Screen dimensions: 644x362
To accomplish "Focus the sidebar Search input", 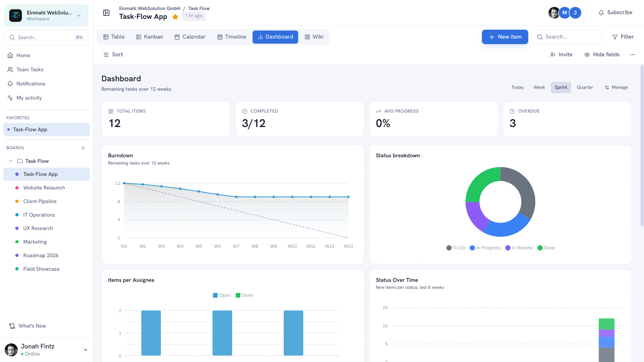I will (46, 37).
